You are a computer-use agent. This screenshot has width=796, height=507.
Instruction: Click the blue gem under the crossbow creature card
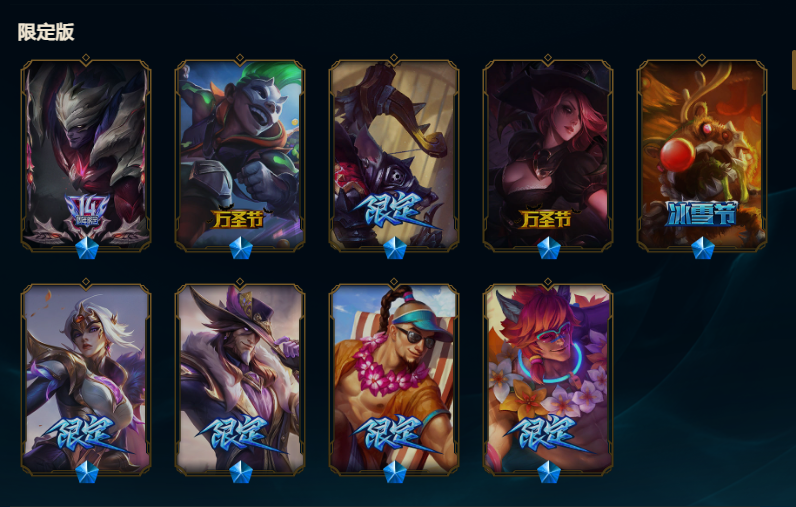click(x=394, y=248)
